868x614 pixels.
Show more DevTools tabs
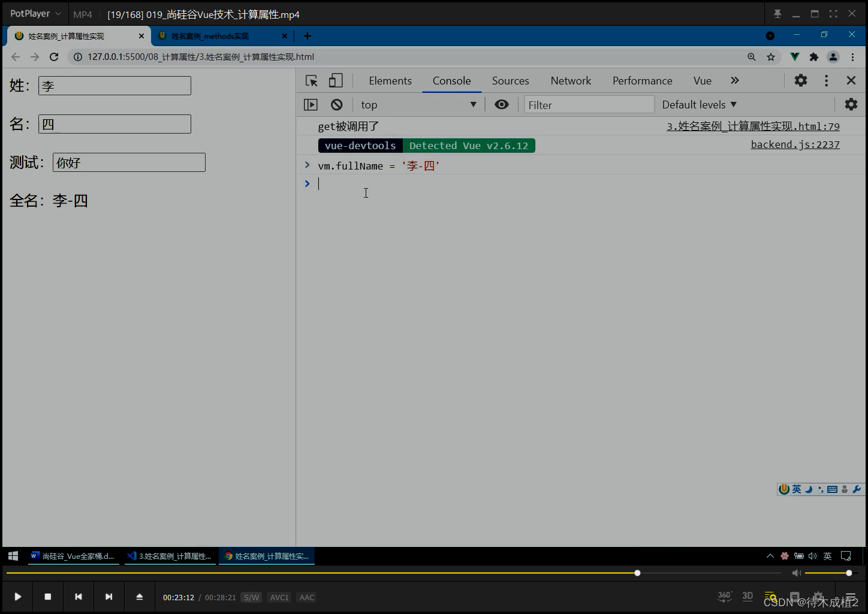[735, 80]
